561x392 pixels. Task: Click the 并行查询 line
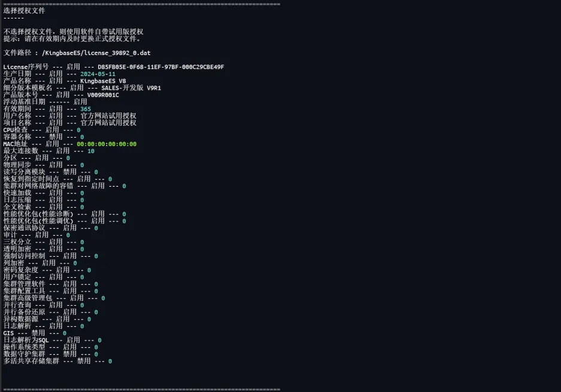pyautogui.click(x=44, y=305)
